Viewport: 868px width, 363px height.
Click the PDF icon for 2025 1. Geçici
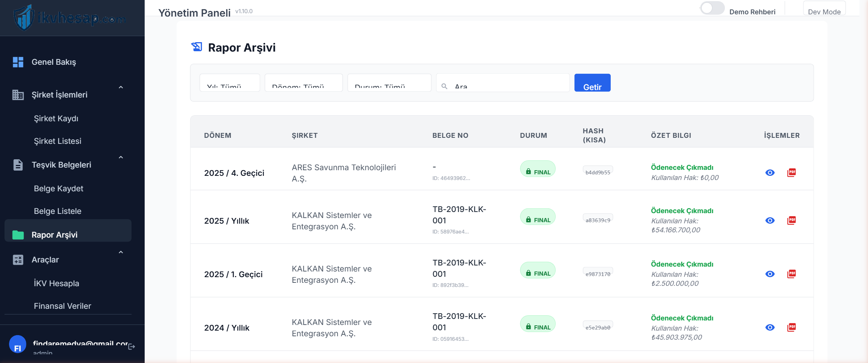coord(792,274)
